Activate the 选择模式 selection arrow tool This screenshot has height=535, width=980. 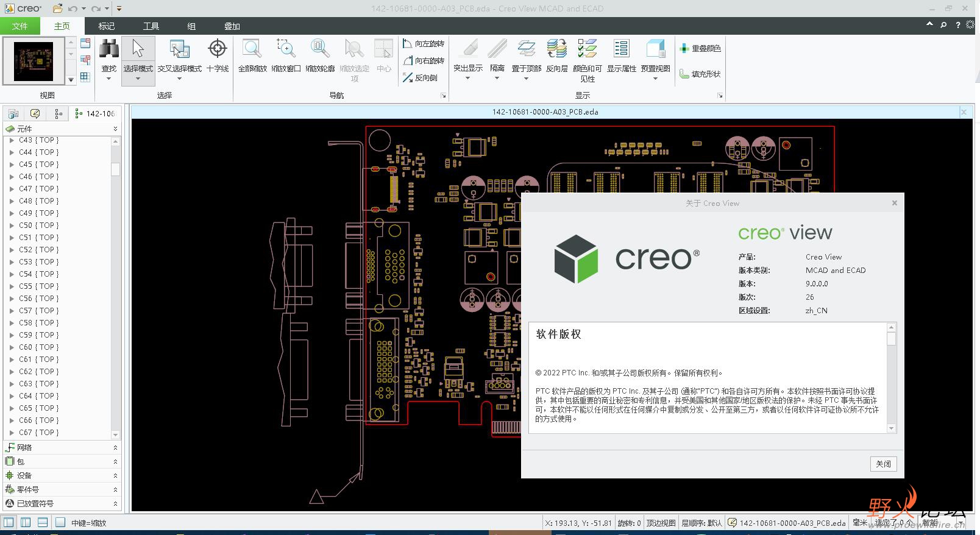tap(138, 49)
